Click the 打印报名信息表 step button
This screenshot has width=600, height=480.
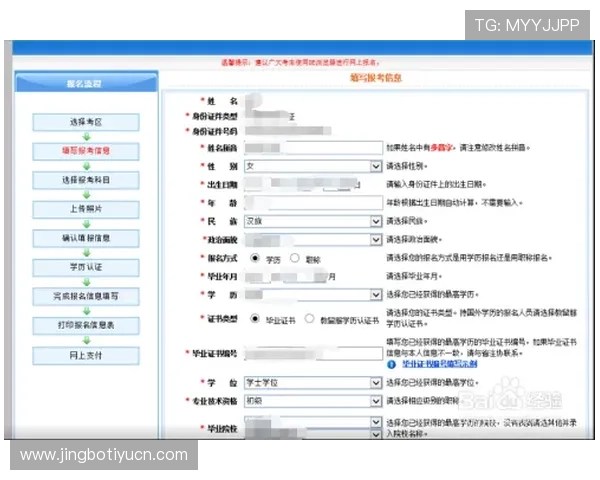click(x=86, y=326)
